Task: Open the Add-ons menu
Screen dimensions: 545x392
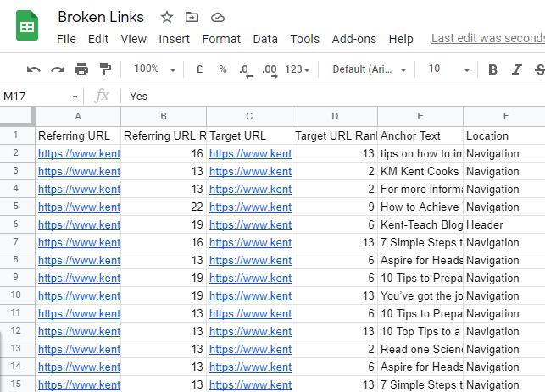Action: click(353, 39)
